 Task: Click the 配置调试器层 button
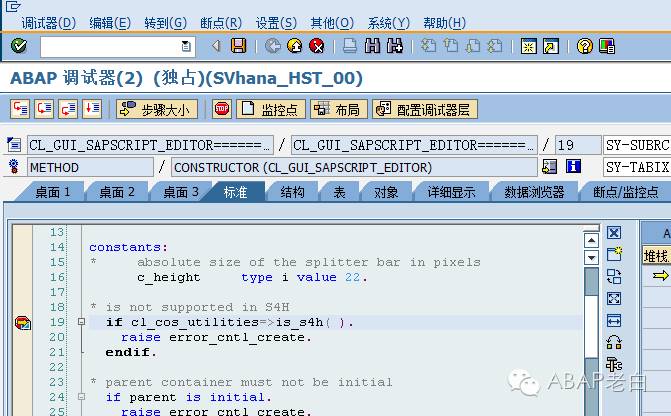coord(425,109)
